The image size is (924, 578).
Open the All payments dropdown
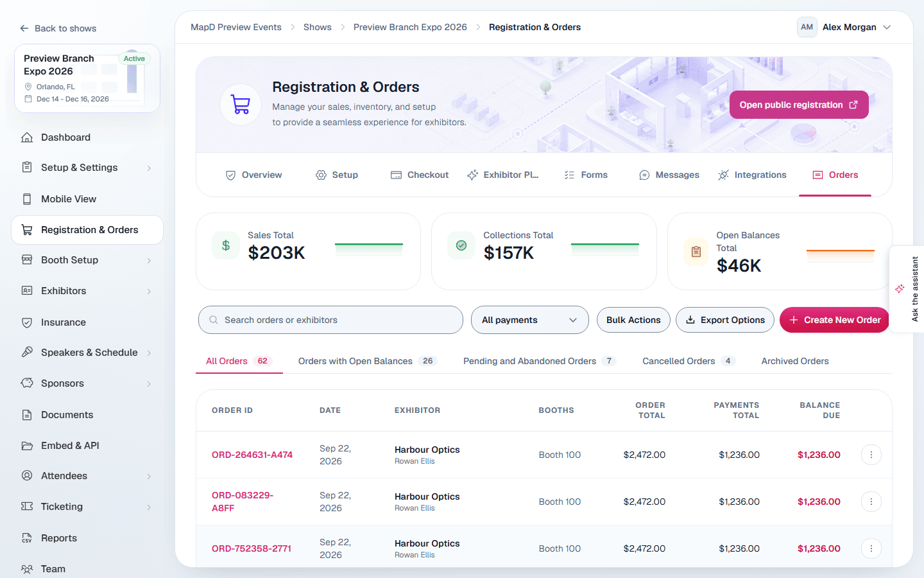pos(529,320)
